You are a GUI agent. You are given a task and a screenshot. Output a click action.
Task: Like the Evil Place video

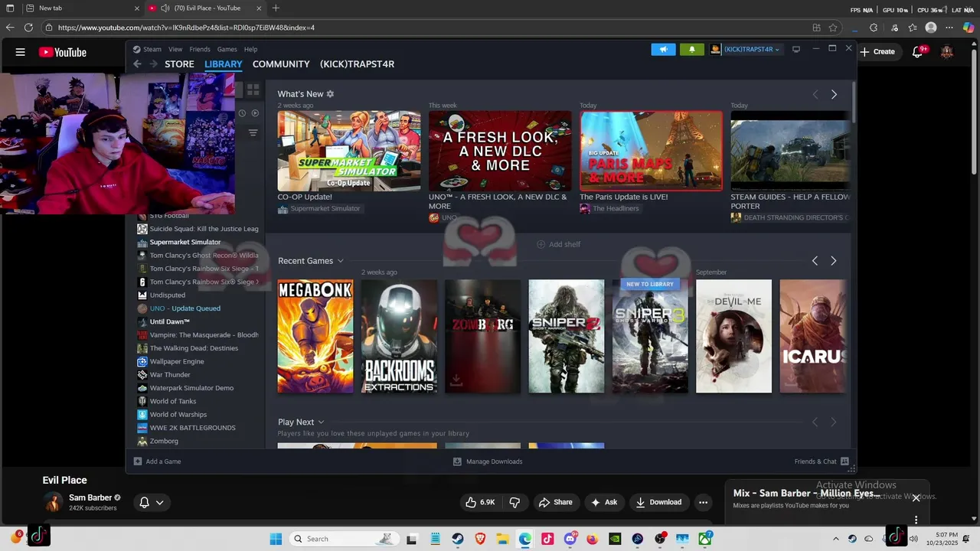[480, 502]
